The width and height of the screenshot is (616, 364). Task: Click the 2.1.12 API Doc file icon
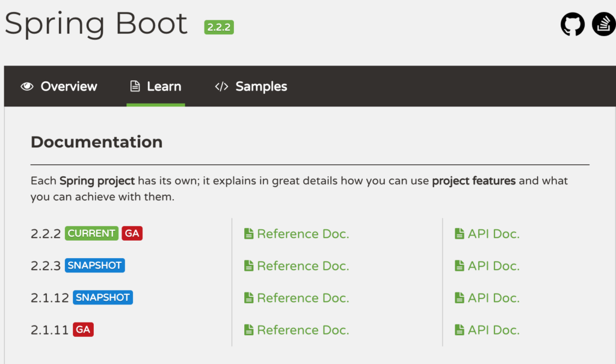459,298
